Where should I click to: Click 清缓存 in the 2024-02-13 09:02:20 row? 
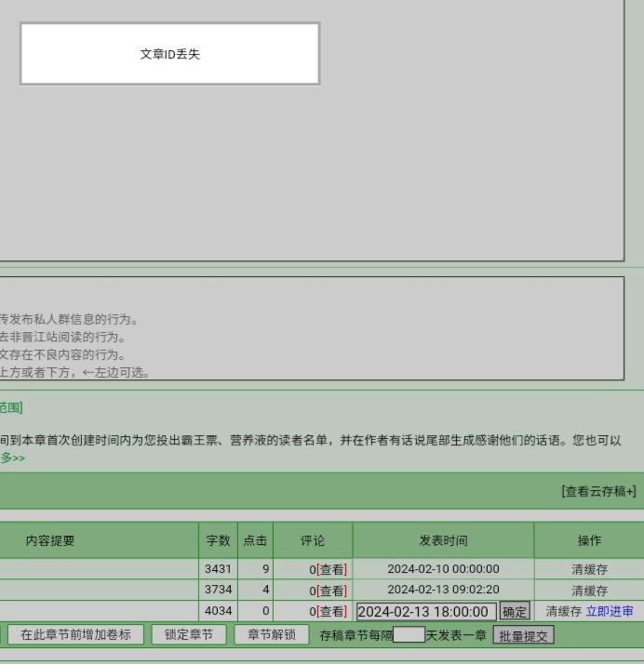(589, 591)
